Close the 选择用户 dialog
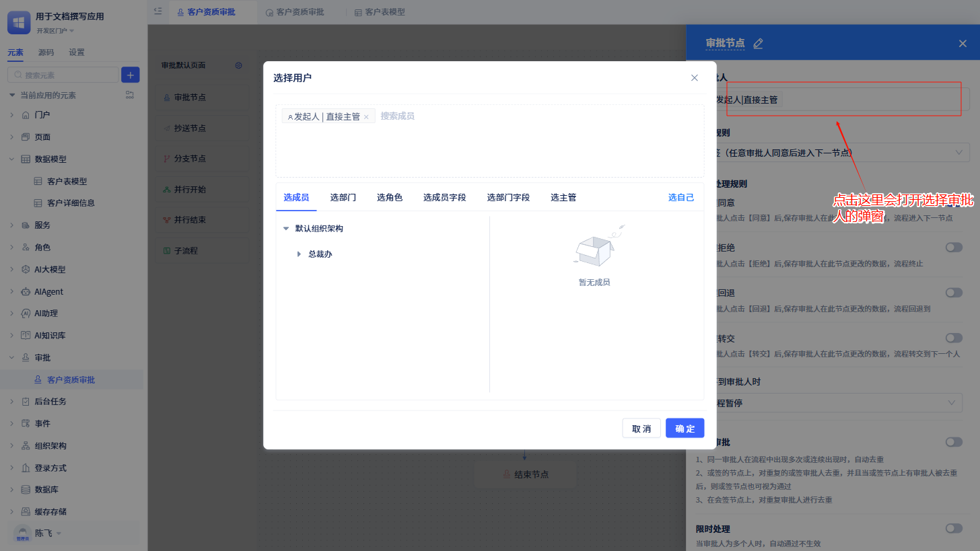Screen dimensions: 980x551 point(695,77)
